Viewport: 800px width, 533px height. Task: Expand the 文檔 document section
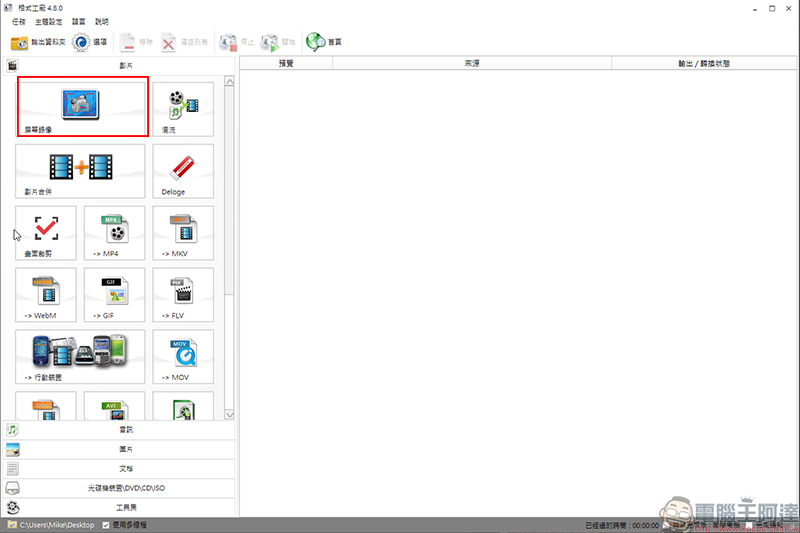pos(119,469)
